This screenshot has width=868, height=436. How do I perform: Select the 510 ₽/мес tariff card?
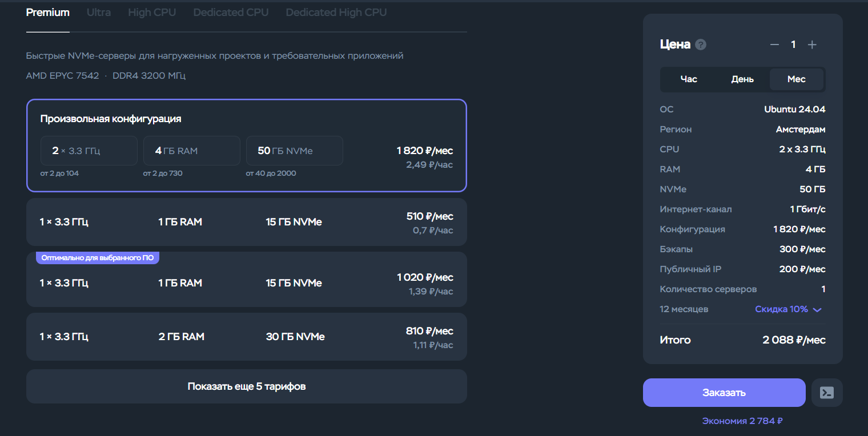click(x=247, y=222)
